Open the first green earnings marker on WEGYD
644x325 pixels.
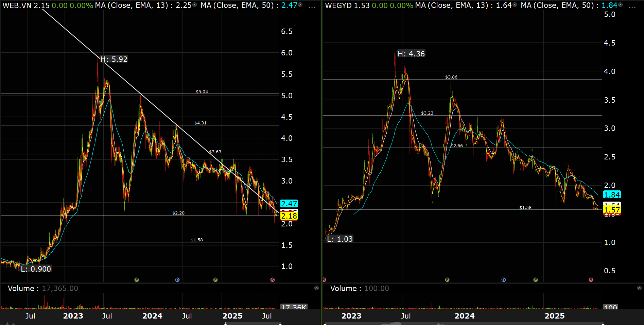tap(447, 280)
